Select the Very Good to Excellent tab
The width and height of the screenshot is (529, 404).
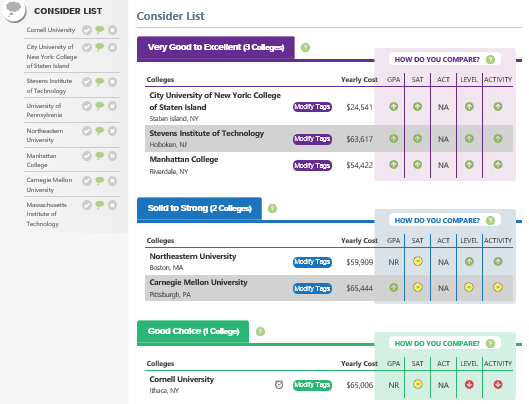click(216, 48)
